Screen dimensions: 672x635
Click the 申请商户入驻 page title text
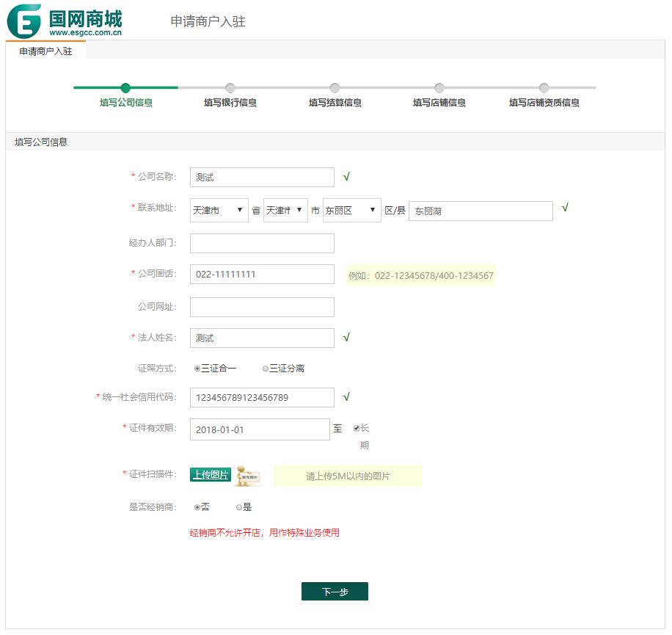point(208,21)
